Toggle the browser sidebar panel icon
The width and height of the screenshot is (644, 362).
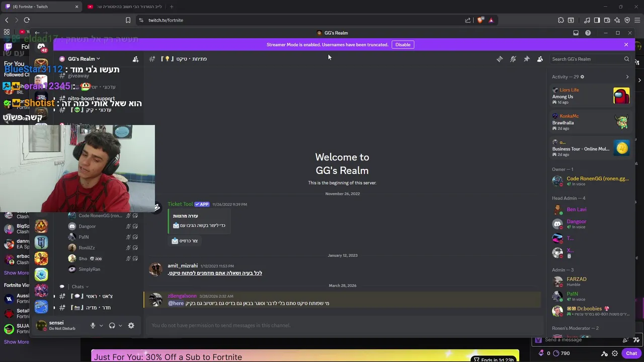[597, 20]
